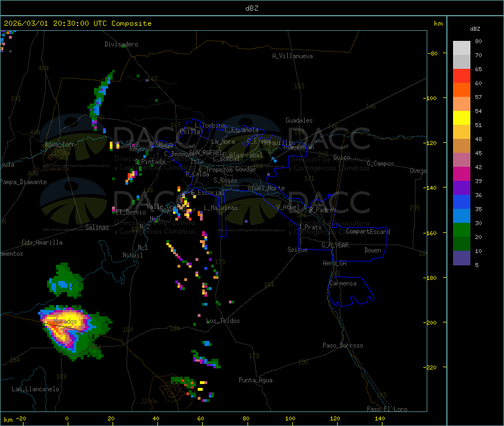Select the 'Agua_Toro' map label

click(x=60, y=144)
